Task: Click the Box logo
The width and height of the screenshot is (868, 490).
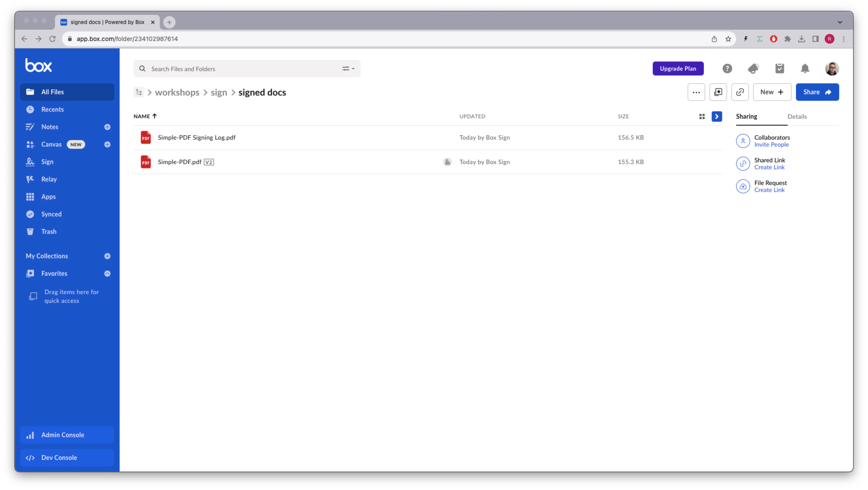Action: 38,65
